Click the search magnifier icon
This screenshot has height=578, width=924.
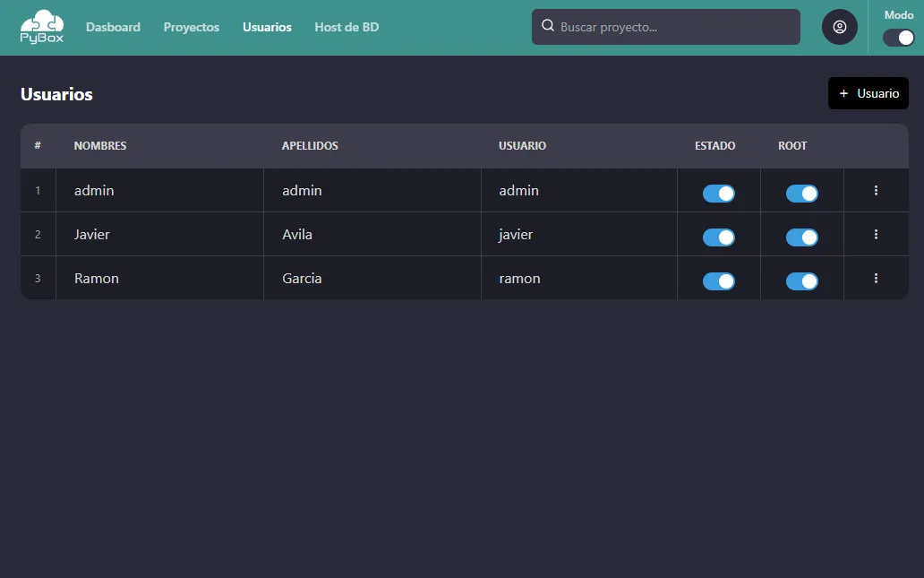click(547, 25)
